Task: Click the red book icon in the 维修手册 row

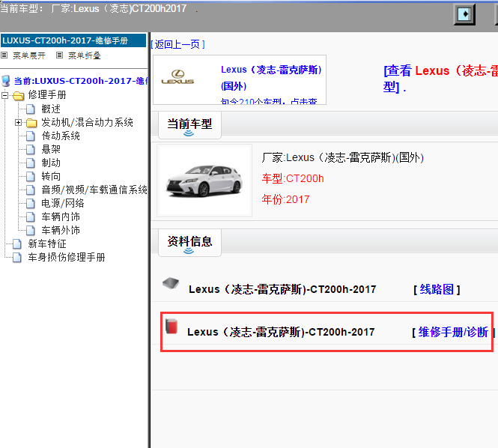Action: pyautogui.click(x=171, y=327)
